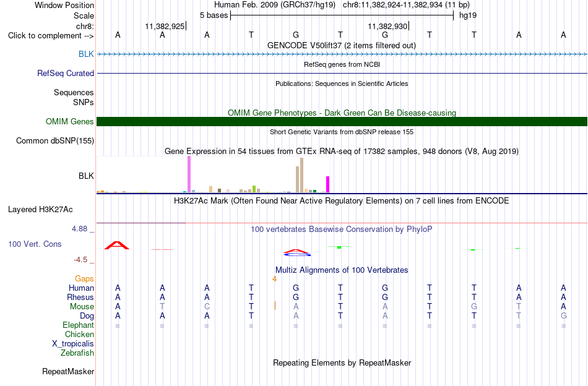Image resolution: width=588 pixels, height=386 pixels.
Task: Click the Sequences track label
Action: [x=74, y=92]
